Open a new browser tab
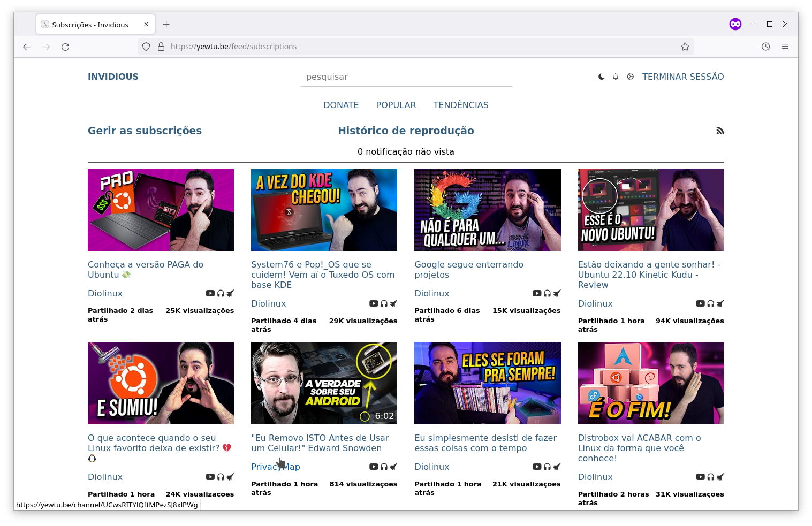This screenshot has height=526, width=812. click(x=166, y=25)
